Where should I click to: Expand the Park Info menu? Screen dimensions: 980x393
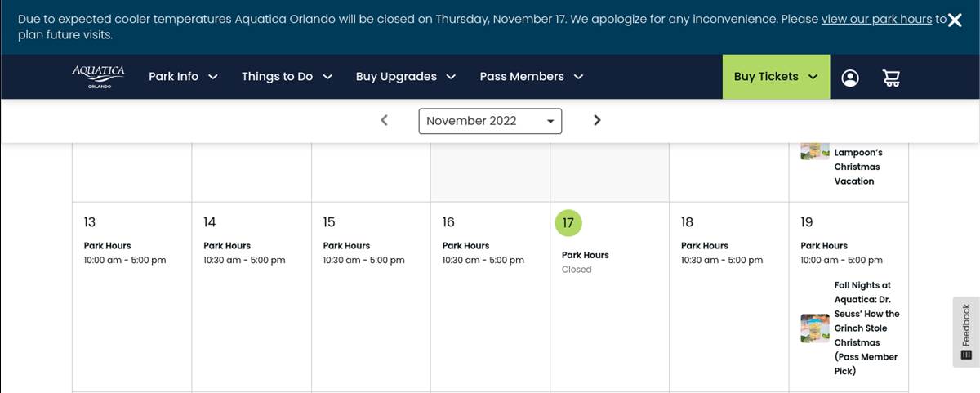click(x=183, y=77)
